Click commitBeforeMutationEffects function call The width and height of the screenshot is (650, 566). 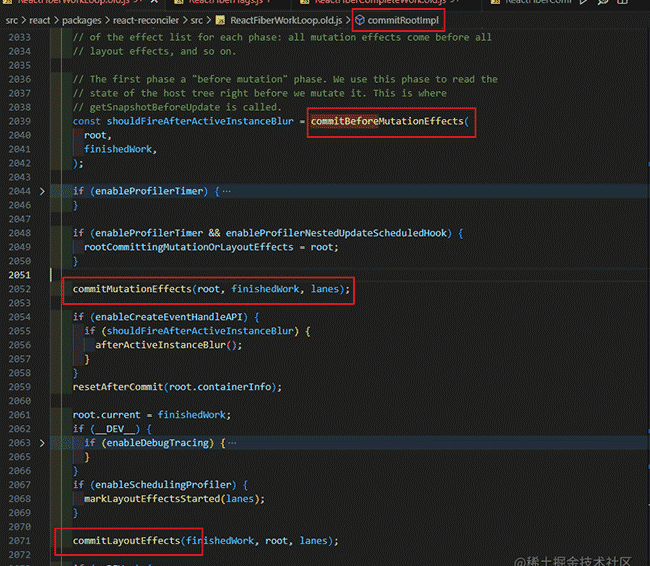pos(387,121)
